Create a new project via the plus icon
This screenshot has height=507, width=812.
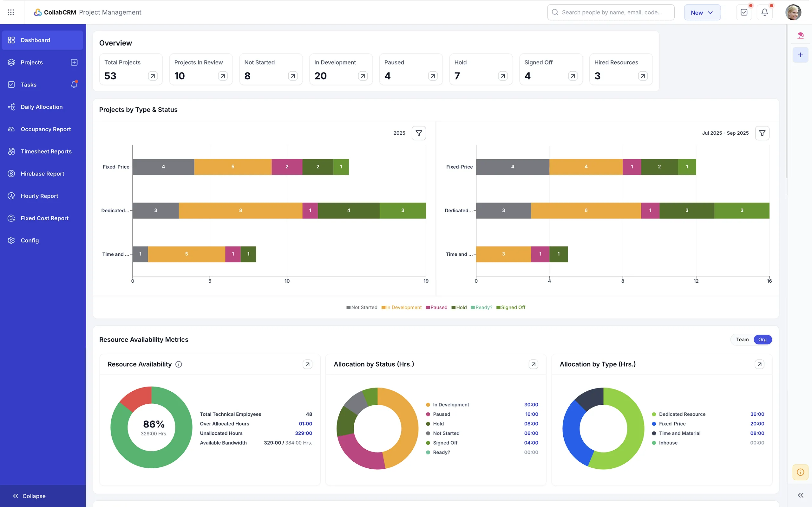pyautogui.click(x=74, y=62)
